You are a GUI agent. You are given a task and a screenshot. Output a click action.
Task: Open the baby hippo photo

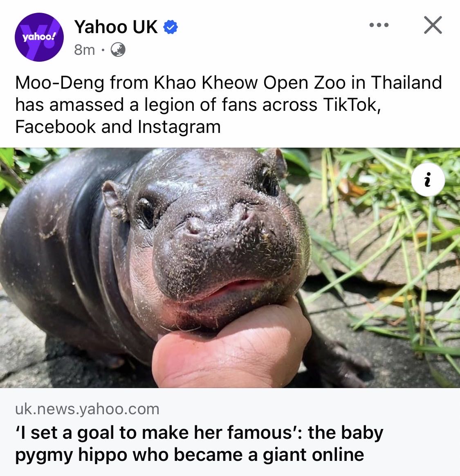tap(230, 268)
